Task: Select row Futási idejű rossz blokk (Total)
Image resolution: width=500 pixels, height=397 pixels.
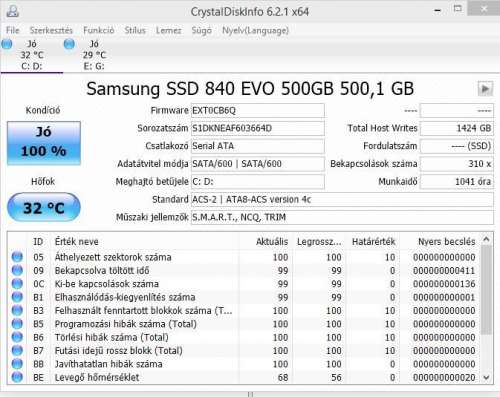Action: (244, 350)
